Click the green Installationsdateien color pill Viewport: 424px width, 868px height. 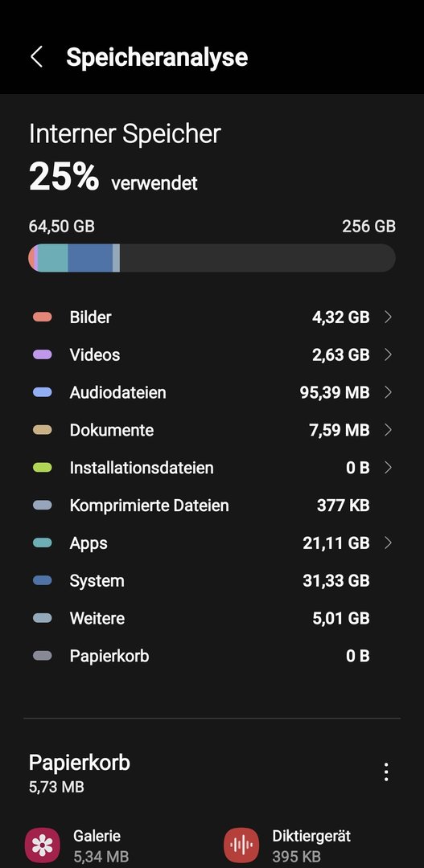43,468
